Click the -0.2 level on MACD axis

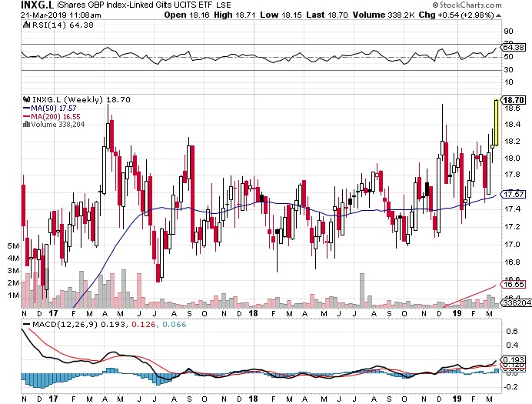tap(510, 387)
